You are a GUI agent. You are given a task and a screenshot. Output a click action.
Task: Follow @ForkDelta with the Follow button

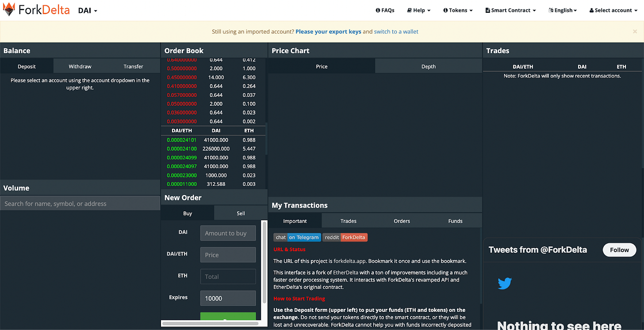(619, 250)
